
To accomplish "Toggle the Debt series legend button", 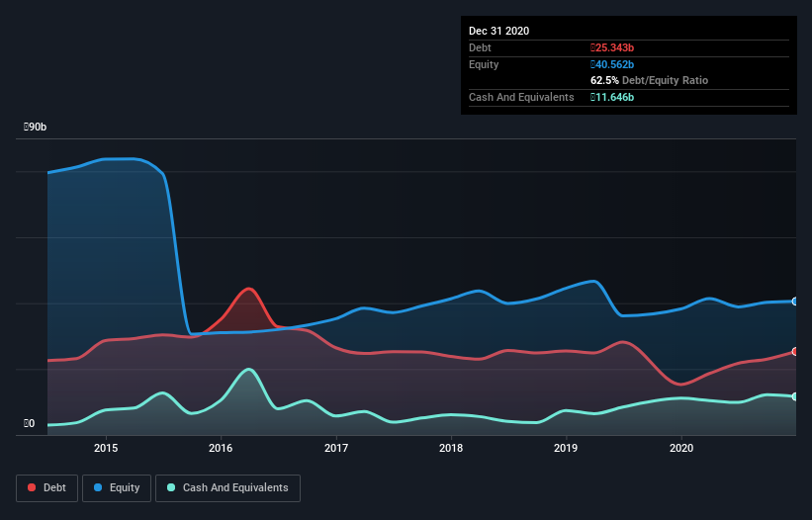I will tap(46, 488).
